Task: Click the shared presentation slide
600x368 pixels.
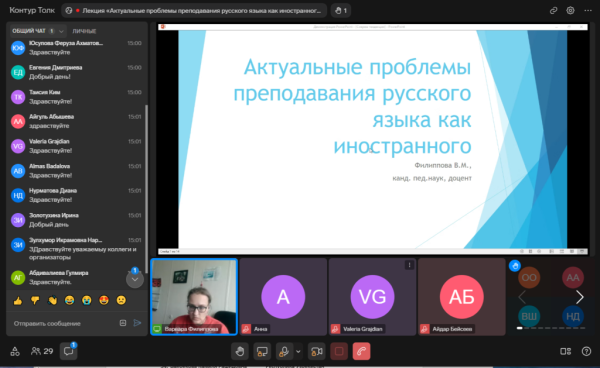Action: [x=373, y=139]
